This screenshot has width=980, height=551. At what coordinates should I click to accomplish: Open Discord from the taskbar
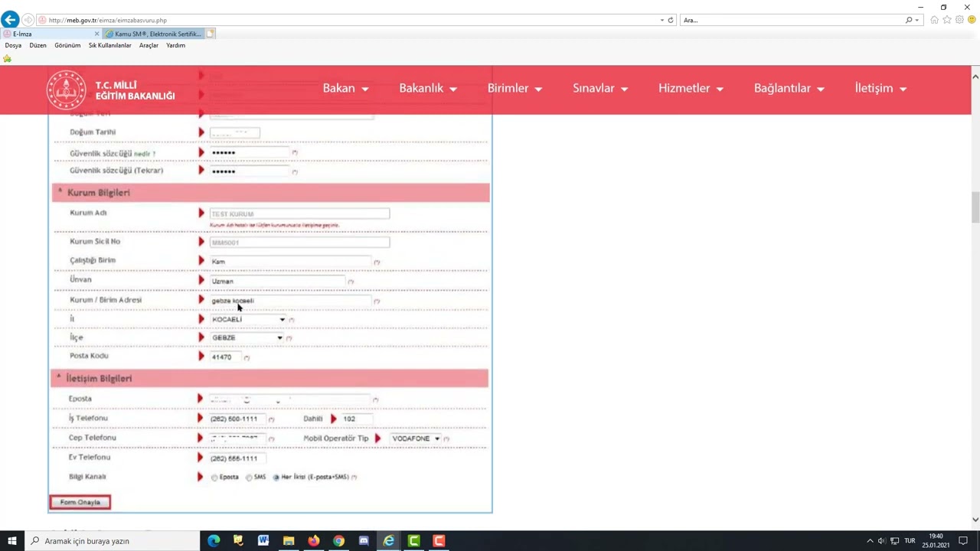pyautogui.click(x=364, y=541)
